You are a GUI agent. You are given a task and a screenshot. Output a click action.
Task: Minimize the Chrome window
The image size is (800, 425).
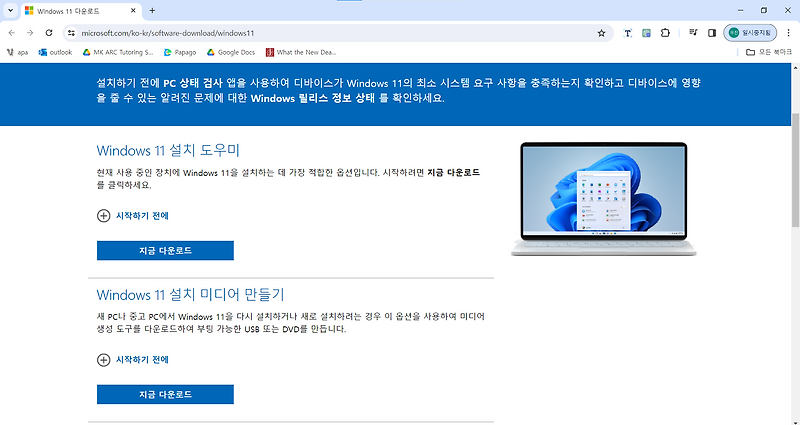click(x=740, y=10)
